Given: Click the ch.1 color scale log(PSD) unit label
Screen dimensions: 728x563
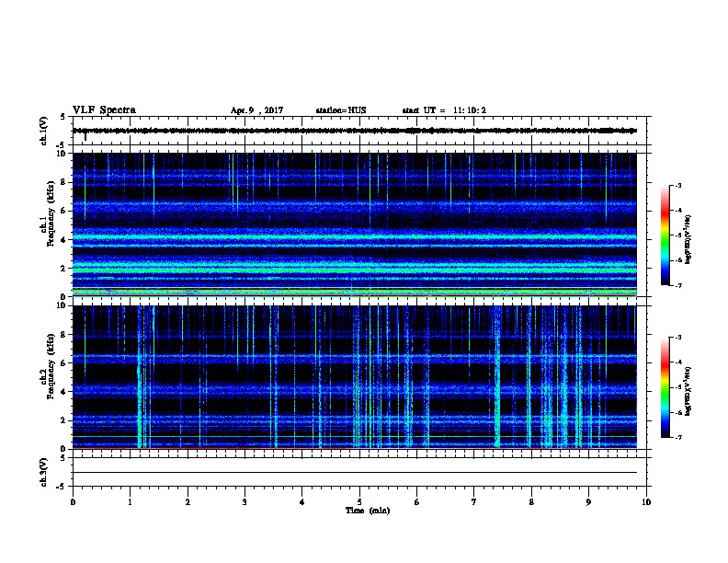Looking at the screenshot, I should pos(688,239).
